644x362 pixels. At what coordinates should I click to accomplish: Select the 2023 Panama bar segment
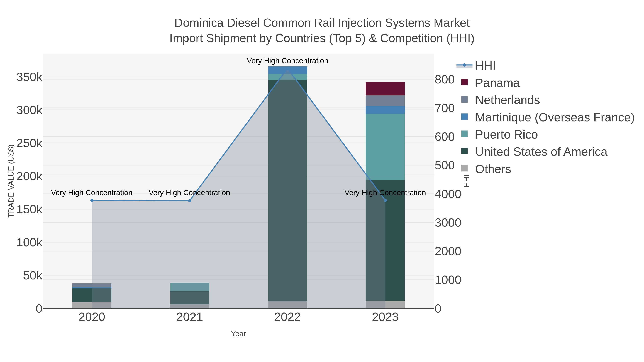coord(385,89)
